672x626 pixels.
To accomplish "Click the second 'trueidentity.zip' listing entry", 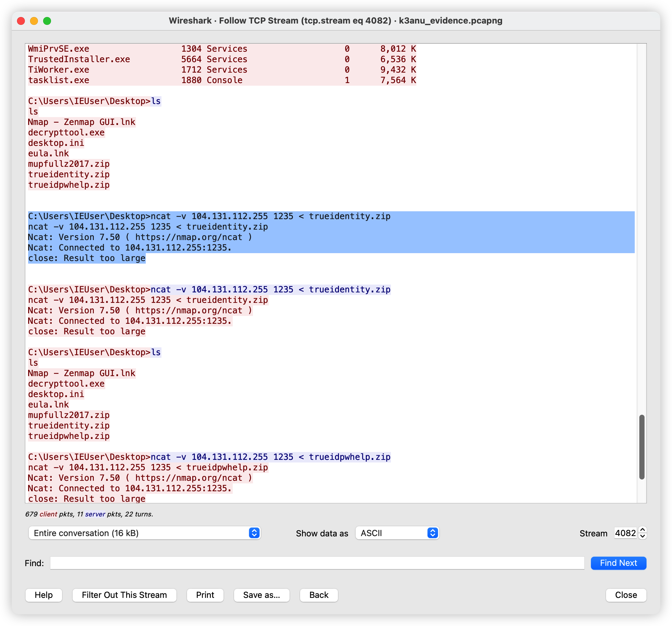I will [69, 426].
